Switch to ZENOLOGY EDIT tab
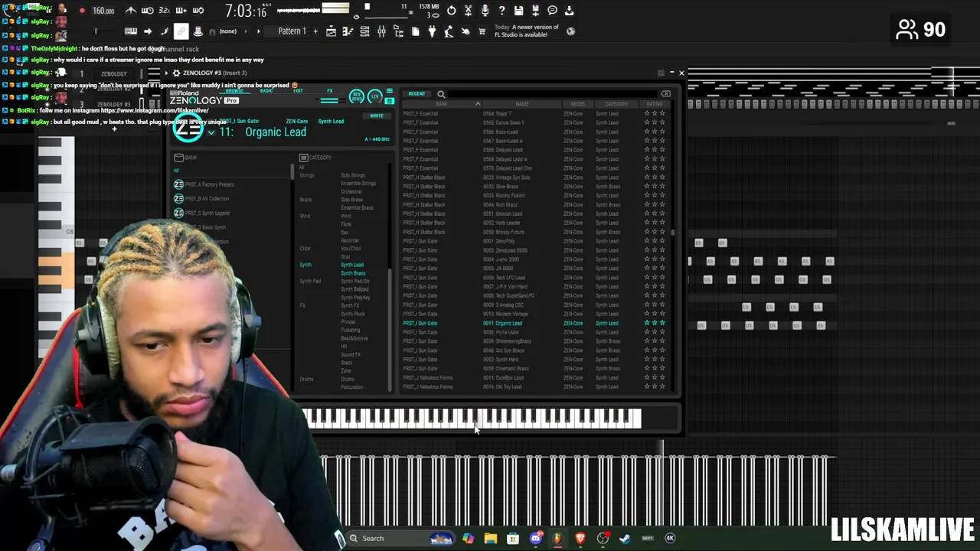Viewport: 980px width, 551px height. 298,90
